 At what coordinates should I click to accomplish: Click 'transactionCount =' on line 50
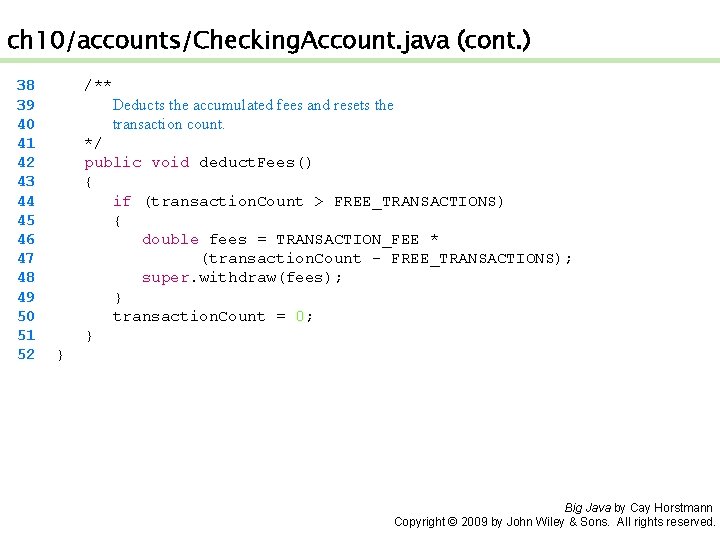[199, 316]
